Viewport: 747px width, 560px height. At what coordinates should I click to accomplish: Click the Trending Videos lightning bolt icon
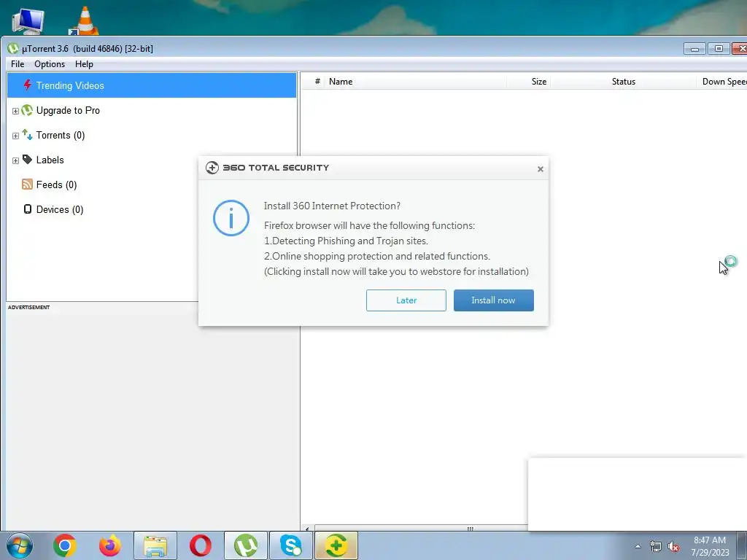point(27,85)
